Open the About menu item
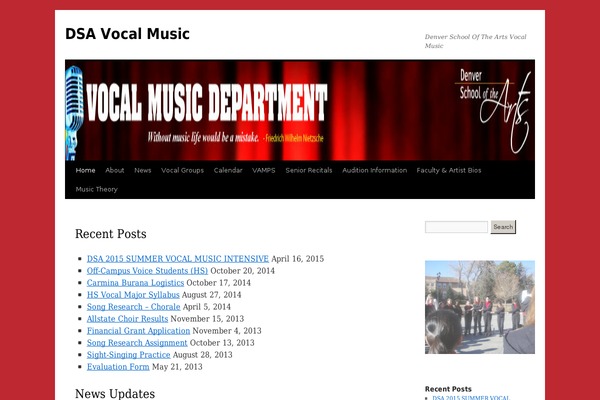This screenshot has height=400, width=600. (115, 170)
